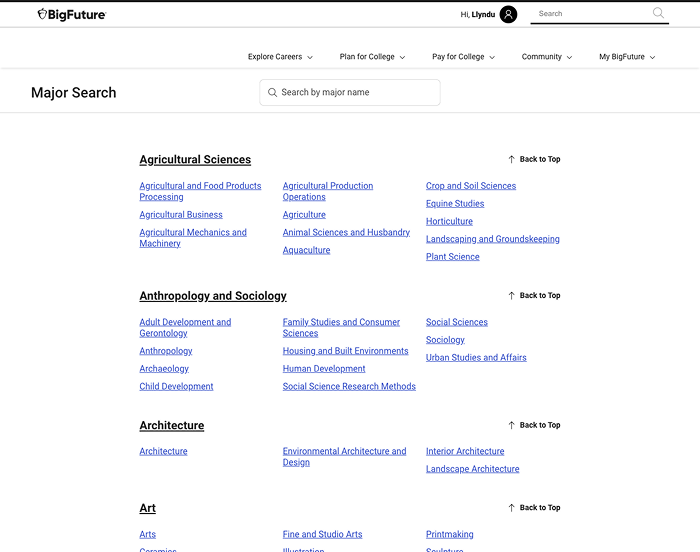
Task: Open Fine and Studio Arts
Action: (322, 535)
